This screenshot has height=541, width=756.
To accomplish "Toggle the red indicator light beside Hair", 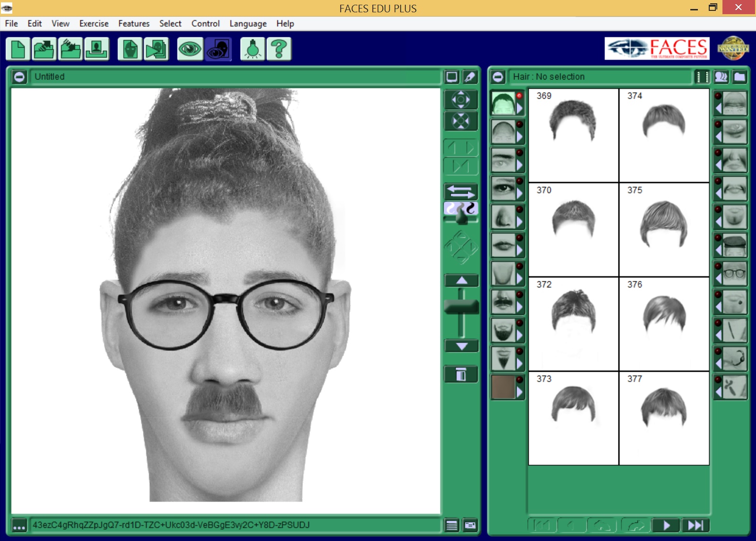I will click(x=519, y=96).
